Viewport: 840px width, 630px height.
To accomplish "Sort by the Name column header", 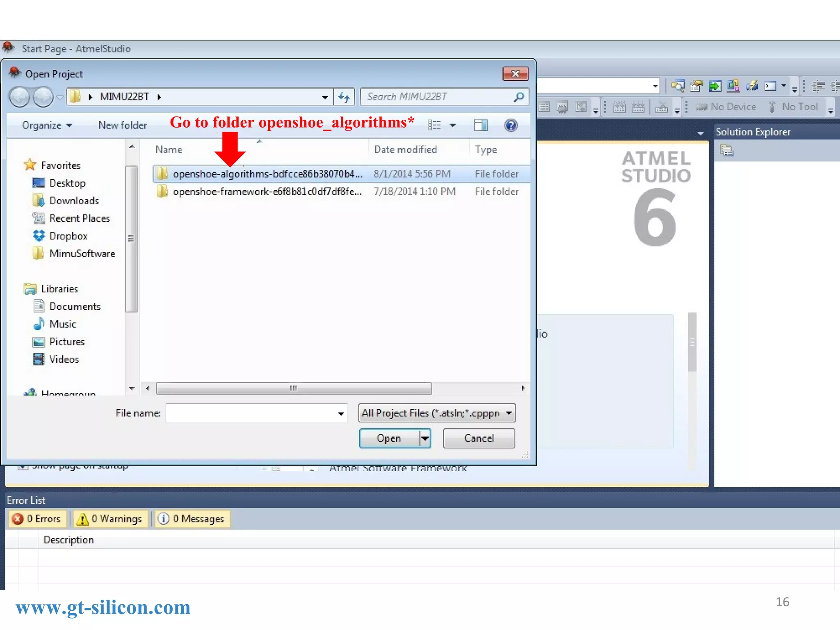I will (169, 150).
